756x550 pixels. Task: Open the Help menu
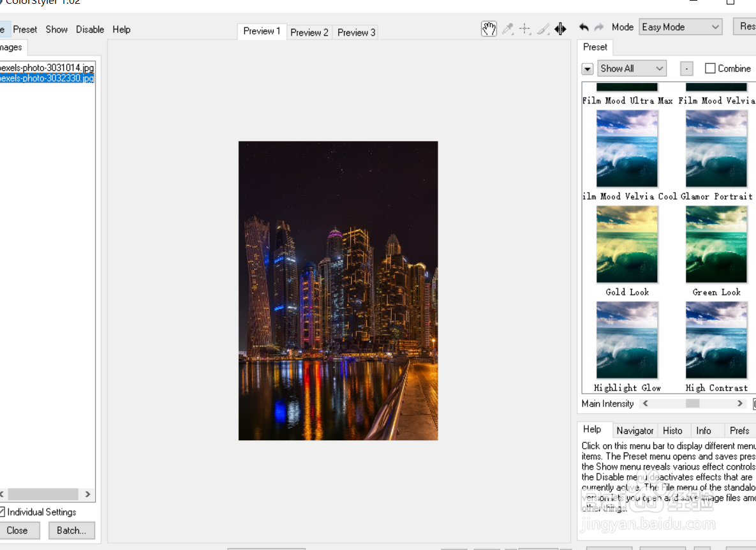tap(121, 29)
